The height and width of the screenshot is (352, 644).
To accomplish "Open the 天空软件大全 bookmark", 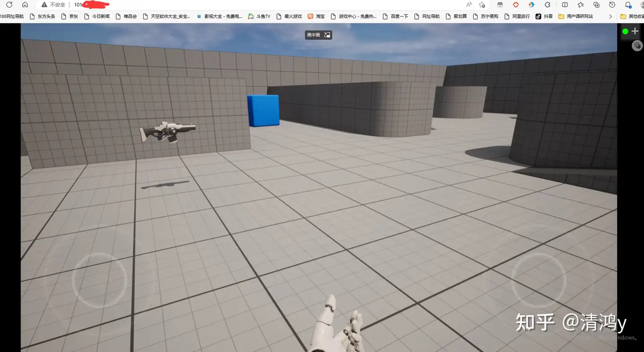I will click(166, 16).
